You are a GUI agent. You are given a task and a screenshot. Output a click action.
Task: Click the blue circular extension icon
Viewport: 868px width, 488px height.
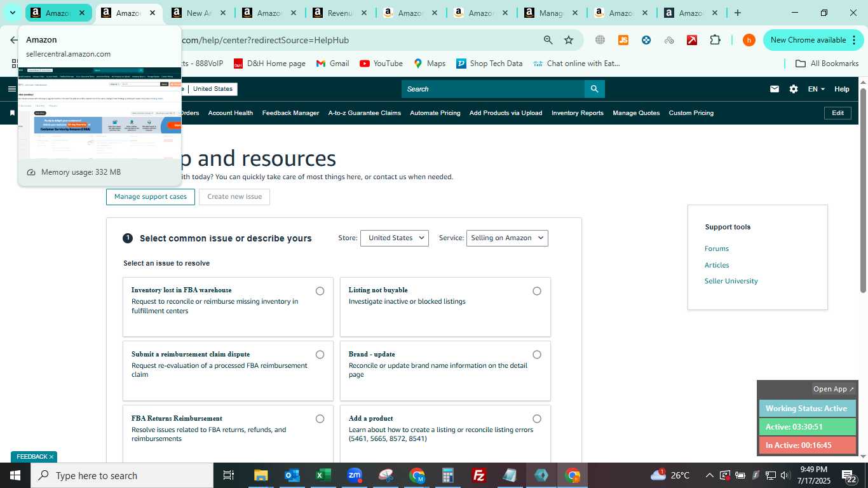646,40
